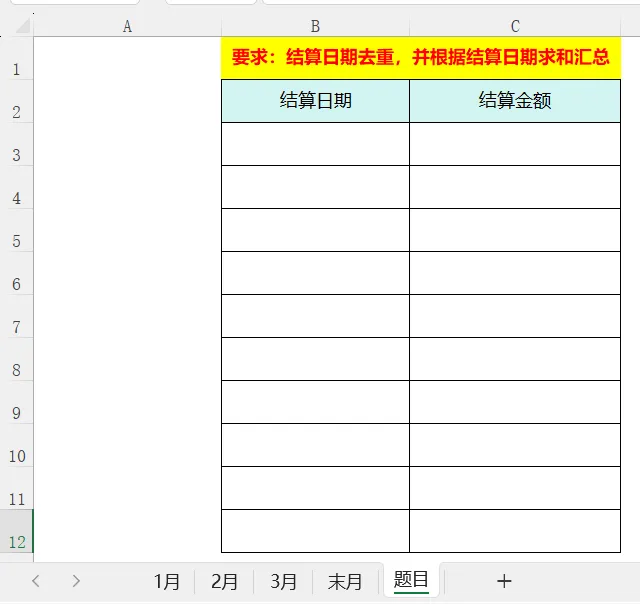Viewport: 640px width, 604px height.
Task: Select column A header
Action: point(127,27)
